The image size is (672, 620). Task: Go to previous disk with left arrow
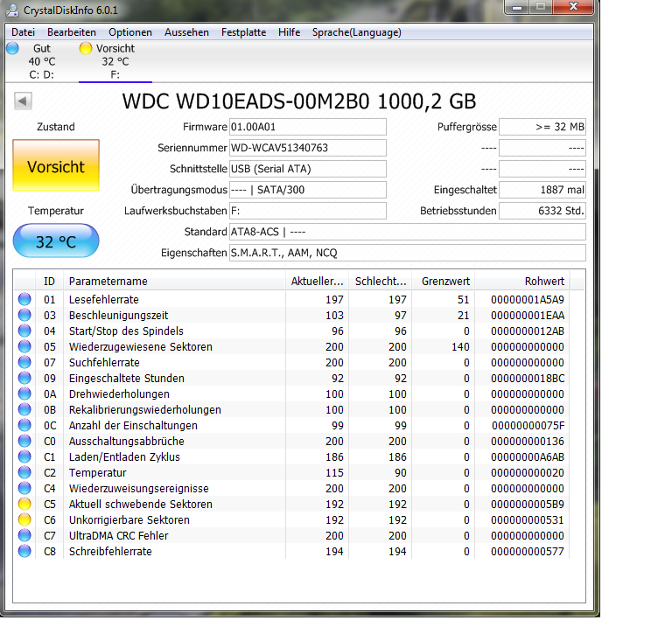[23, 101]
